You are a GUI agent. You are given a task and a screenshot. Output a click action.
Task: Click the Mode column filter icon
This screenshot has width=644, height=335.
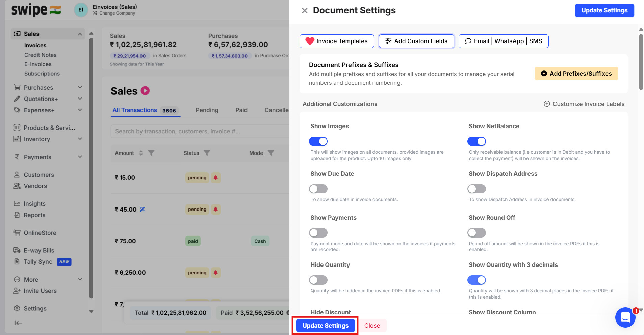(x=271, y=153)
